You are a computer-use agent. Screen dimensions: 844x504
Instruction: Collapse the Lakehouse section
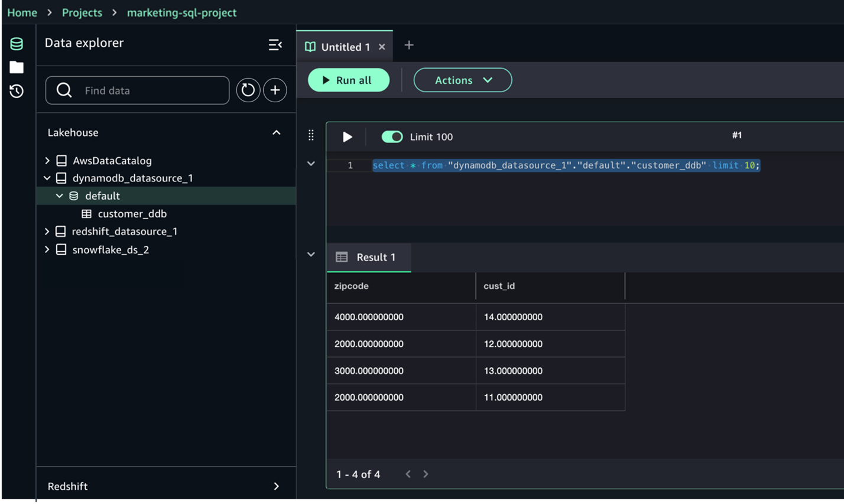(276, 133)
